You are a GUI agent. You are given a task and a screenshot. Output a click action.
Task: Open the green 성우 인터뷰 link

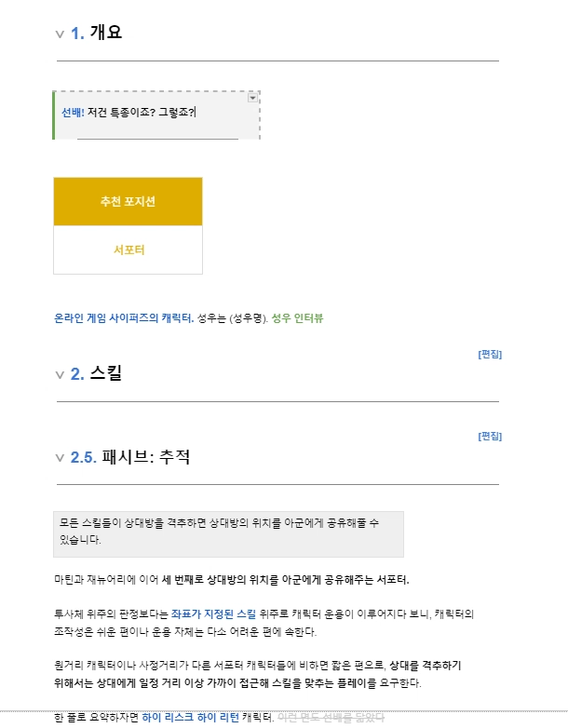[x=297, y=318]
